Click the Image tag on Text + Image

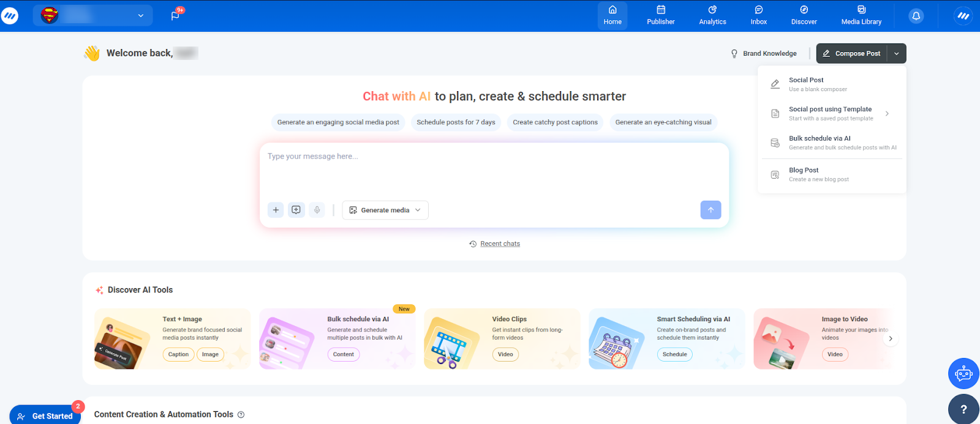210,354
